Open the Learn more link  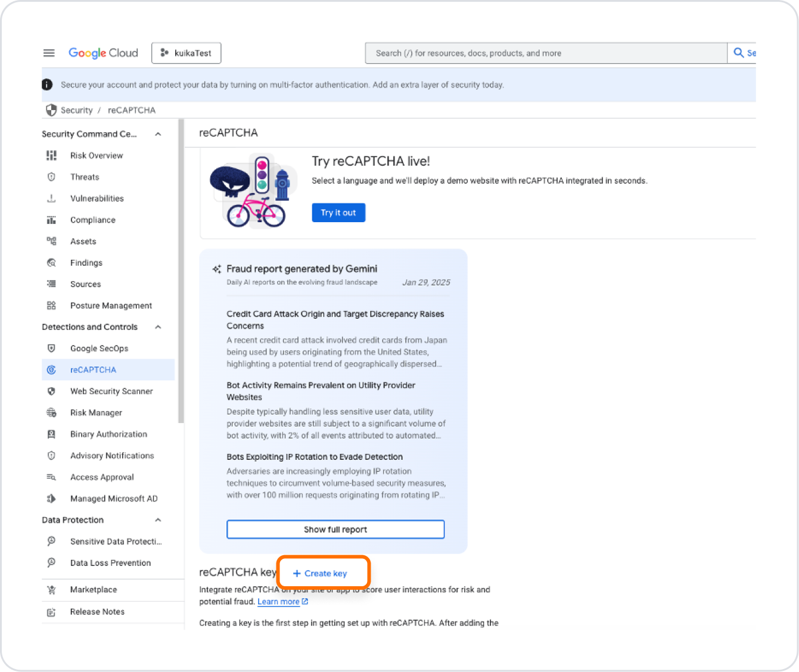(x=282, y=602)
